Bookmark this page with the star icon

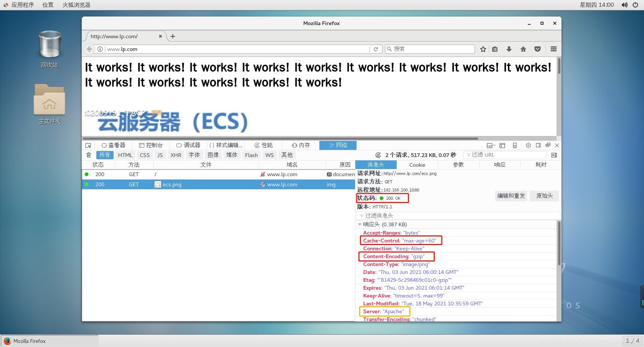[483, 49]
